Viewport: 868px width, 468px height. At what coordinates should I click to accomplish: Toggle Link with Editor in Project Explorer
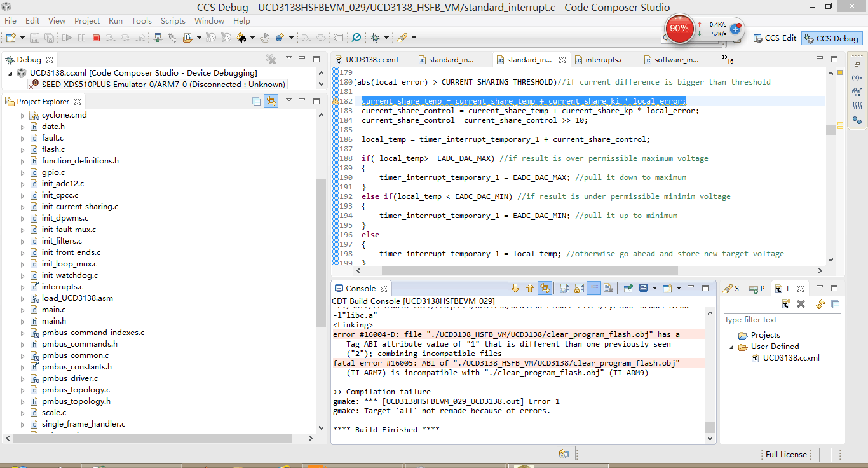[x=271, y=102]
